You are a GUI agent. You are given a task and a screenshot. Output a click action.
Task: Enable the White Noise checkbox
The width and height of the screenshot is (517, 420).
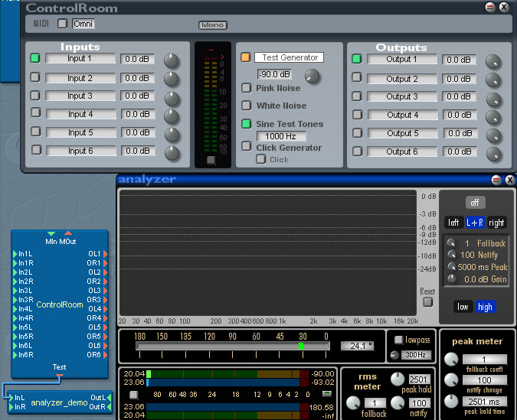tap(247, 106)
